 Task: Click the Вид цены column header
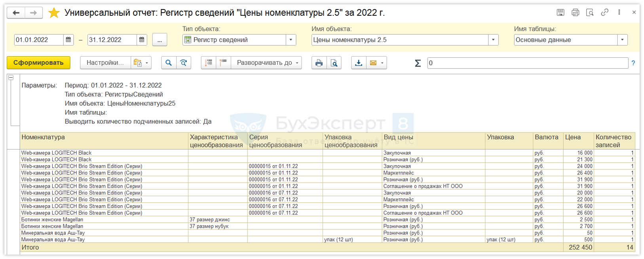[433, 141]
